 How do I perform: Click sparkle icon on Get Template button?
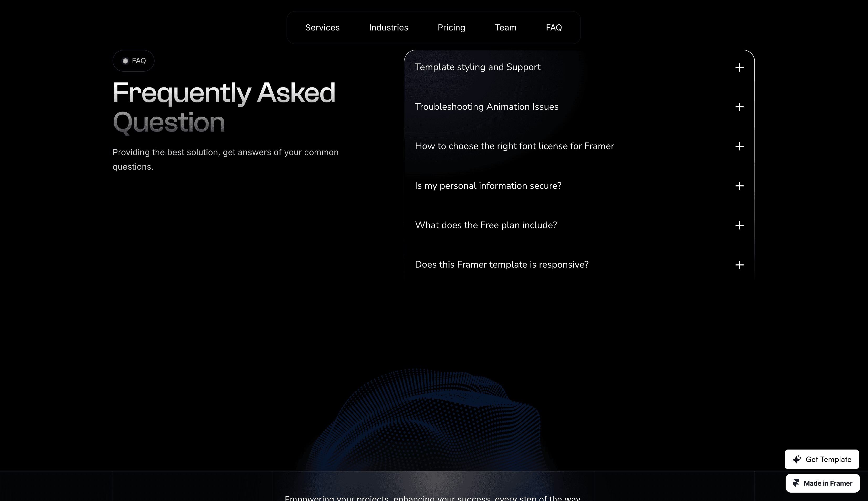(x=796, y=459)
